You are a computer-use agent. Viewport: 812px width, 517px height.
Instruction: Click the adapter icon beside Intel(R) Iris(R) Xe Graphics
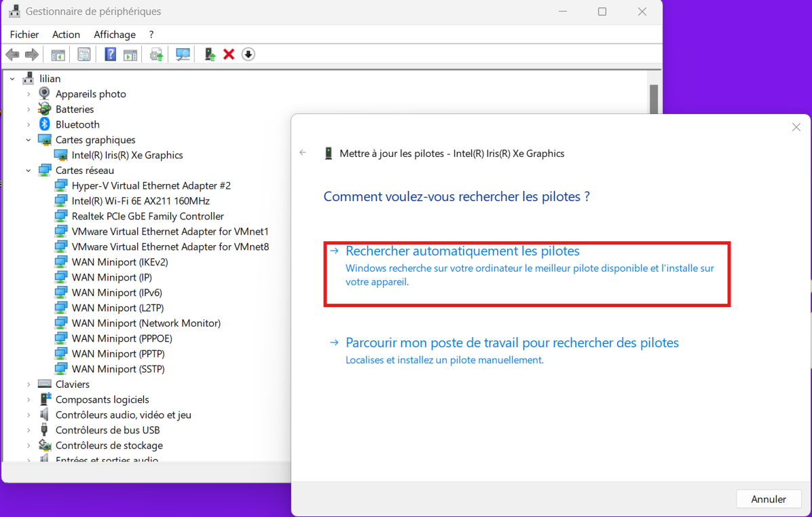coord(61,155)
